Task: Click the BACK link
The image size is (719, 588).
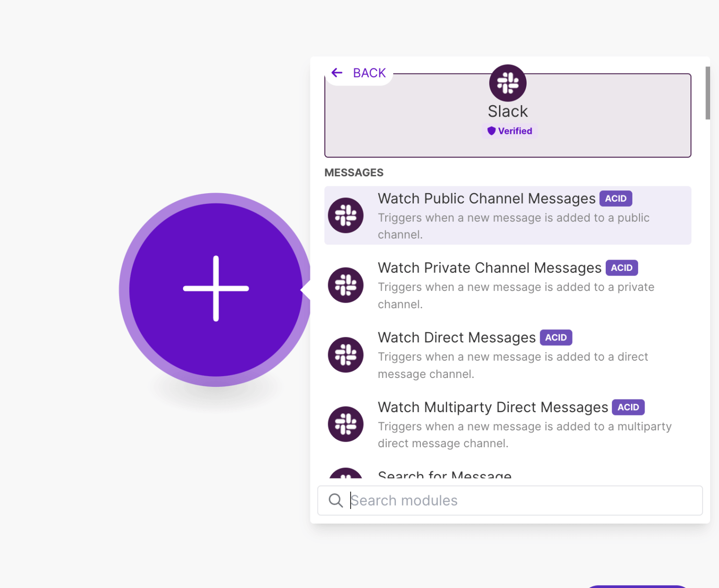Action: [369, 73]
